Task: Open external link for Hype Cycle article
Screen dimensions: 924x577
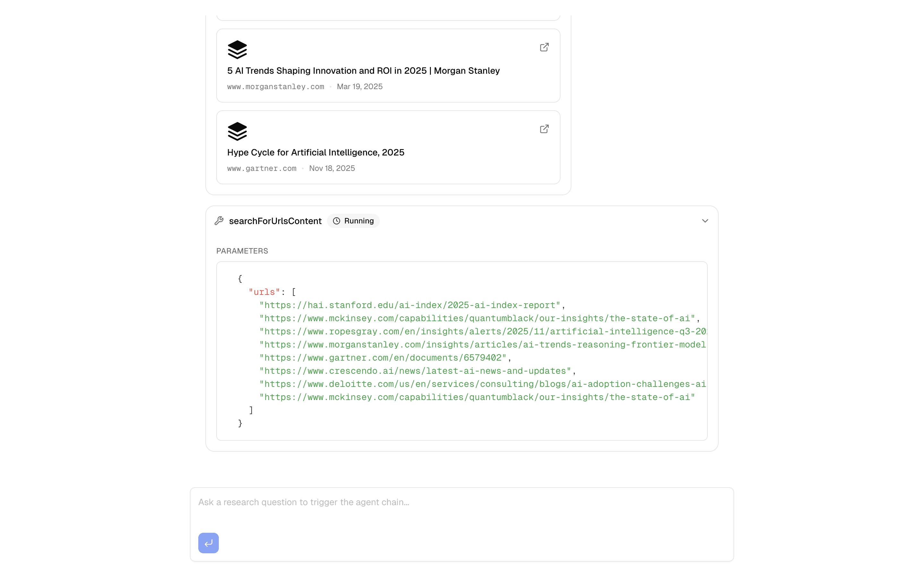Action: (x=544, y=129)
